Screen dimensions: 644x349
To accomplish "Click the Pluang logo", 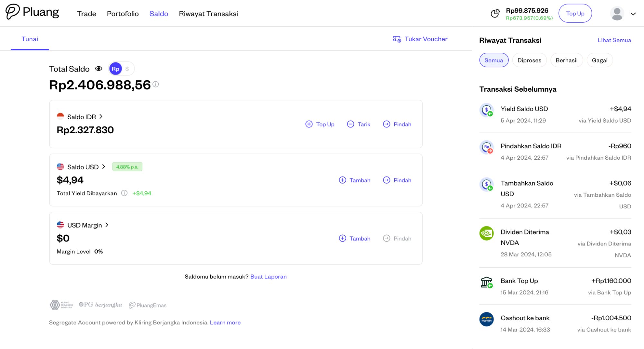I will (32, 12).
